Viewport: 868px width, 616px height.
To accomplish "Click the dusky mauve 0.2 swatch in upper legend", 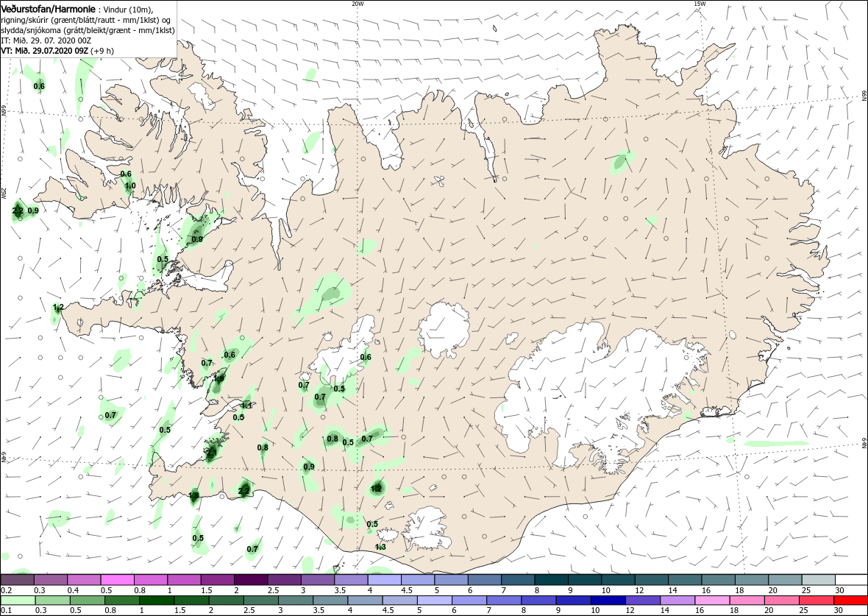I will [x=18, y=579].
